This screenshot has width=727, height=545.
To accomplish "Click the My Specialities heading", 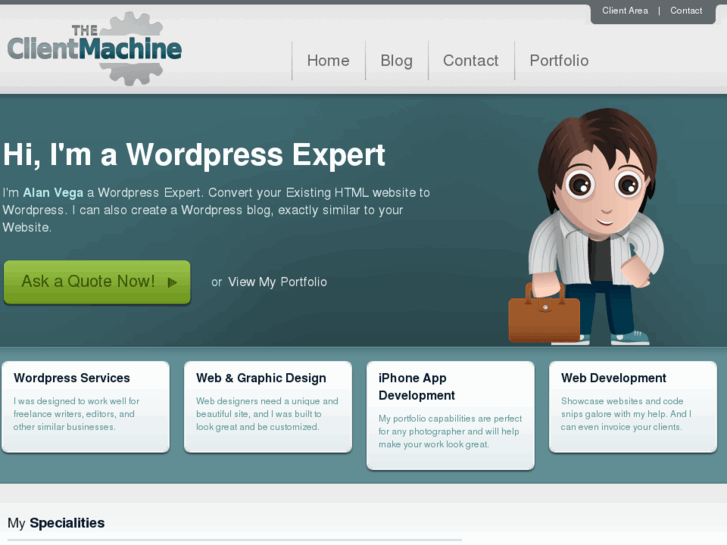I will (x=56, y=523).
